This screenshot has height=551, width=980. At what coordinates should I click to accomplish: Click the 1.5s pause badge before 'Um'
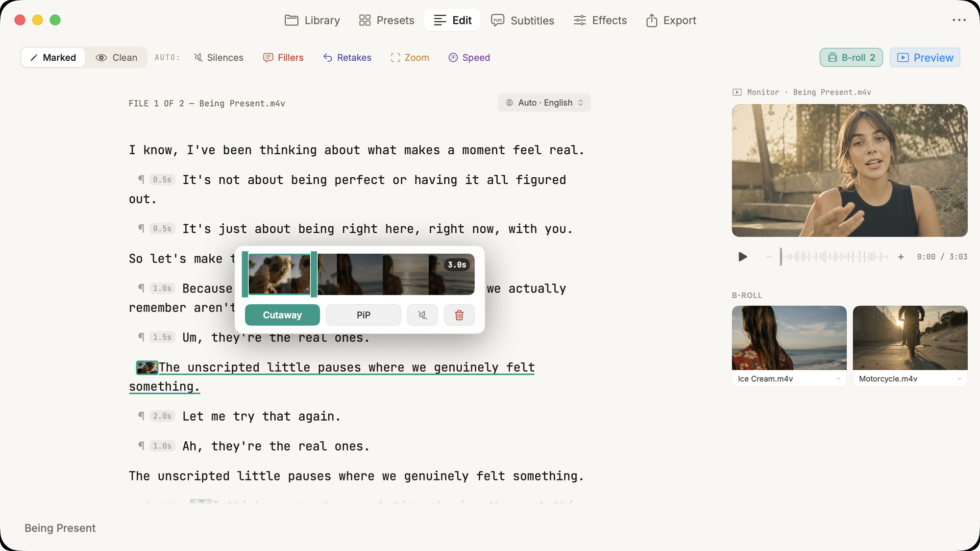[x=162, y=337]
